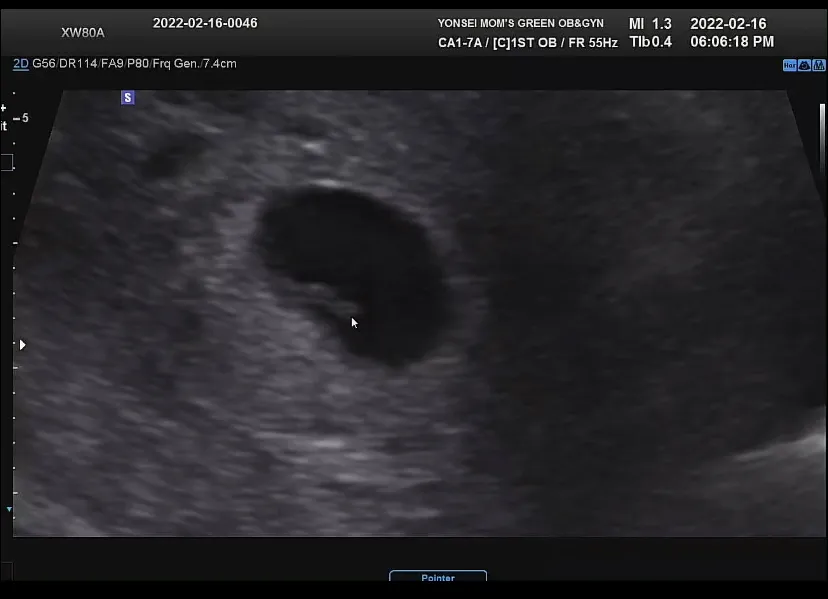Click the Pointer button at the bottom
This screenshot has width=828, height=599.
point(438,576)
